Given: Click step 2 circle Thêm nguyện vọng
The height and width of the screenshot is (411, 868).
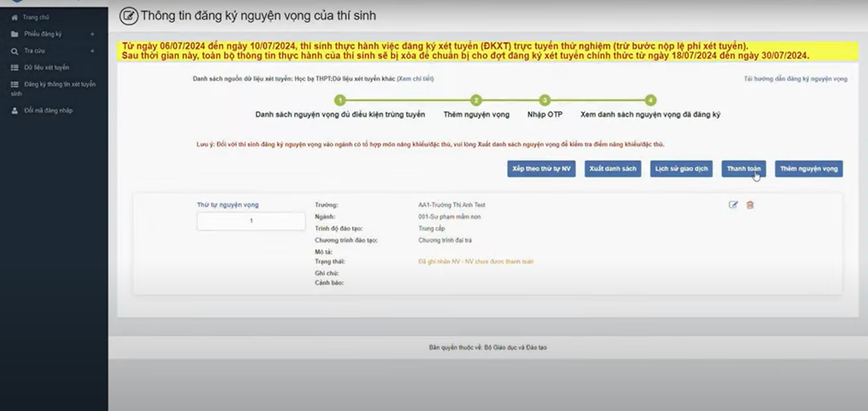Looking at the screenshot, I should [476, 100].
